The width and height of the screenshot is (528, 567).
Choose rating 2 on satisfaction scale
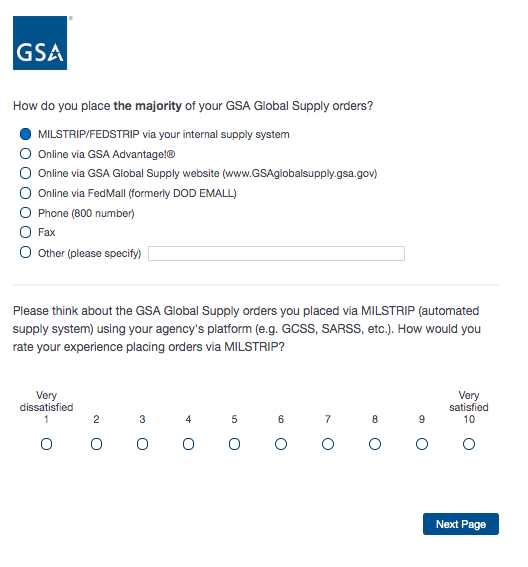pos(96,444)
